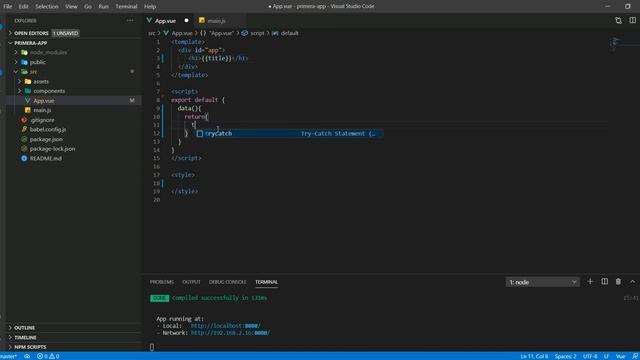The width and height of the screenshot is (640, 360).
Task: Open the Edit menu
Action: click(x=23, y=7)
